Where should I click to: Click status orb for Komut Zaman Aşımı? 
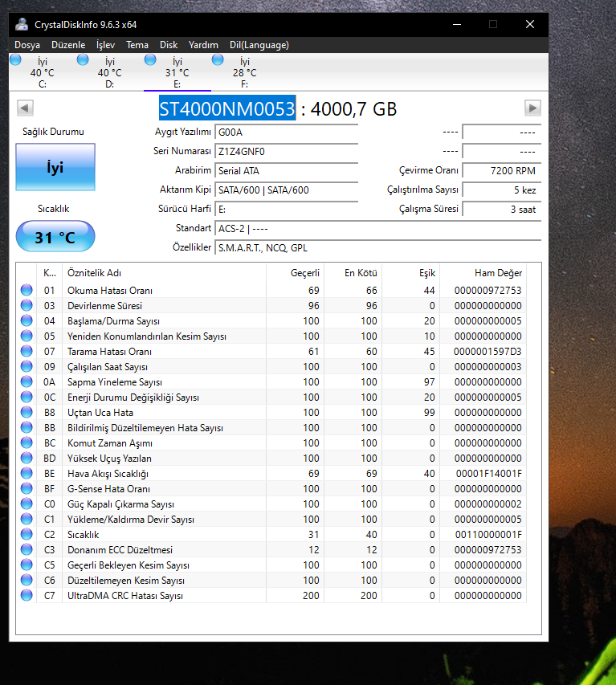click(27, 442)
